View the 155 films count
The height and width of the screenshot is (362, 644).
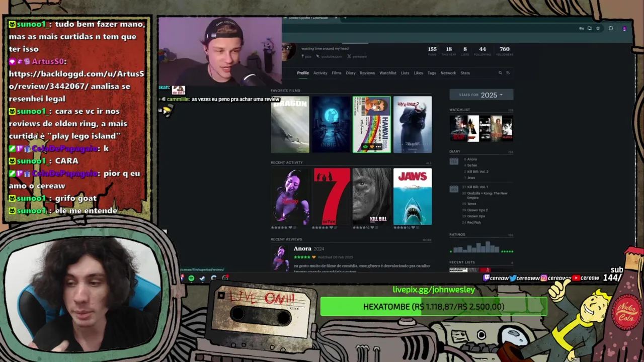[432, 51]
